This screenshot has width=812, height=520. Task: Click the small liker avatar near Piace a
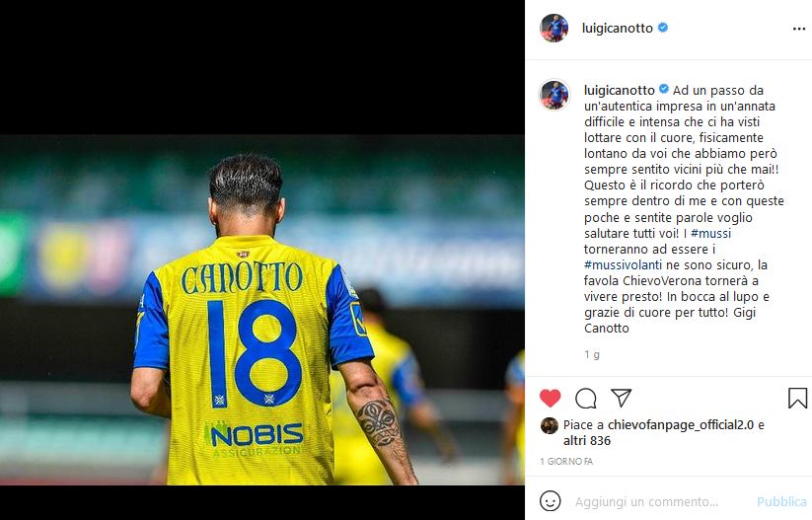550,425
